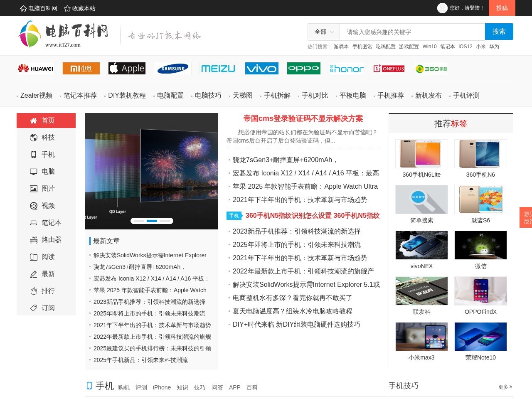Screen dimensions: 532x399
Task: Open the 订阅 subscription icon
Action: click(34, 308)
